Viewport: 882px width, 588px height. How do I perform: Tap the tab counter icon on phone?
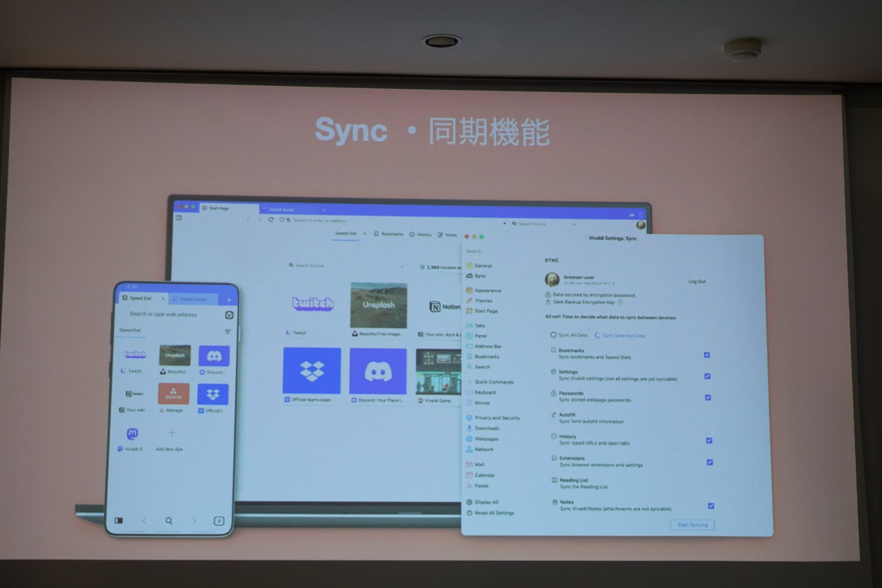pyautogui.click(x=219, y=520)
